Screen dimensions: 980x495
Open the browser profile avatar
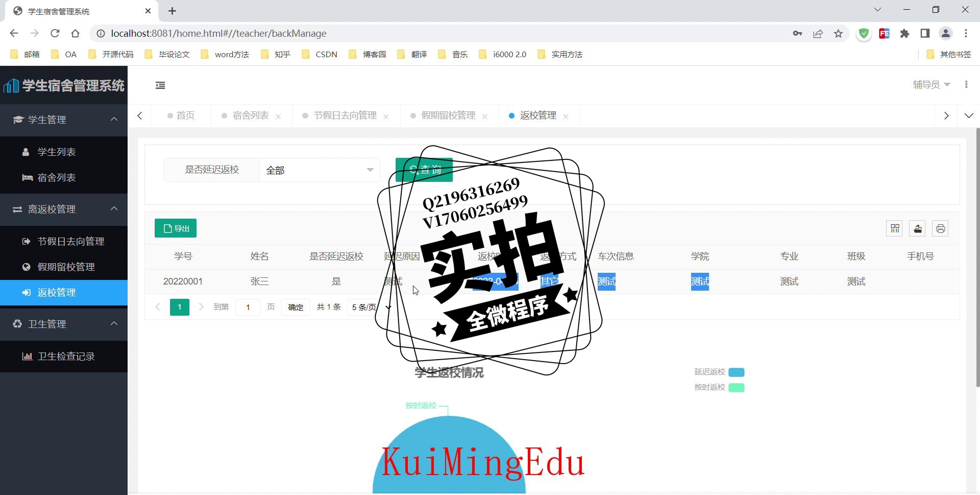pos(946,34)
